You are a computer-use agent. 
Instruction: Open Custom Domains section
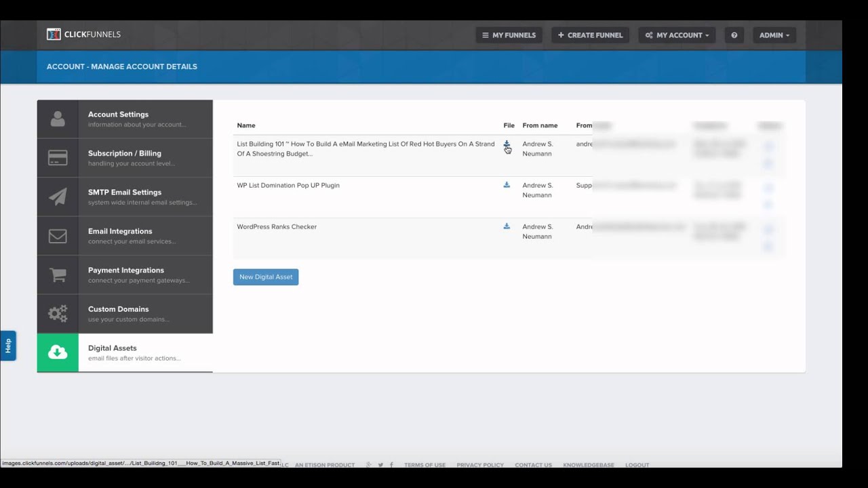pyautogui.click(x=125, y=314)
